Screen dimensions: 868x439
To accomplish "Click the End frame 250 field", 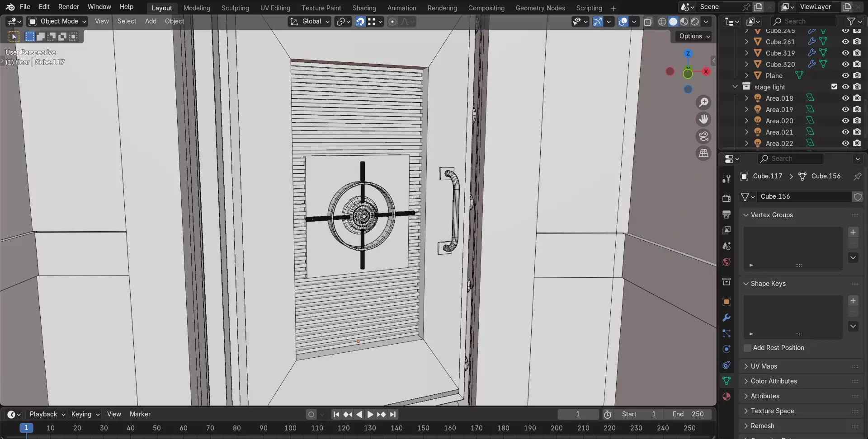I will click(688, 414).
